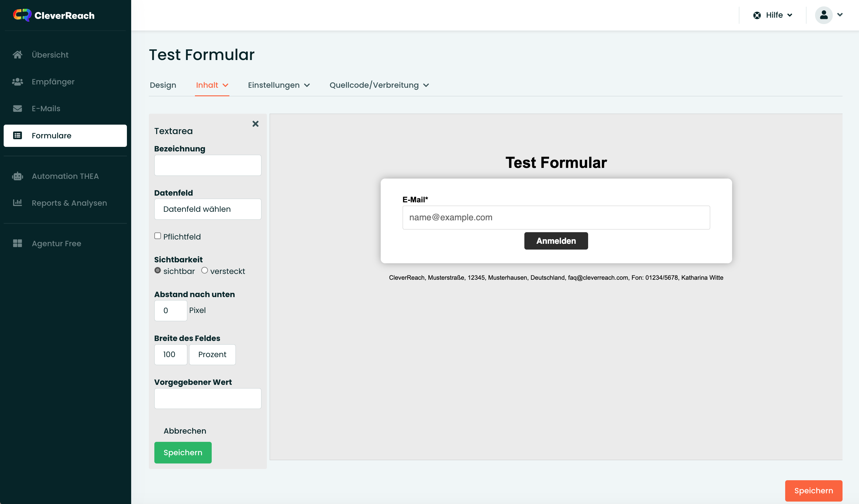The height and width of the screenshot is (504, 859).
Task: Open Übersicht via the home icon
Action: point(17,55)
